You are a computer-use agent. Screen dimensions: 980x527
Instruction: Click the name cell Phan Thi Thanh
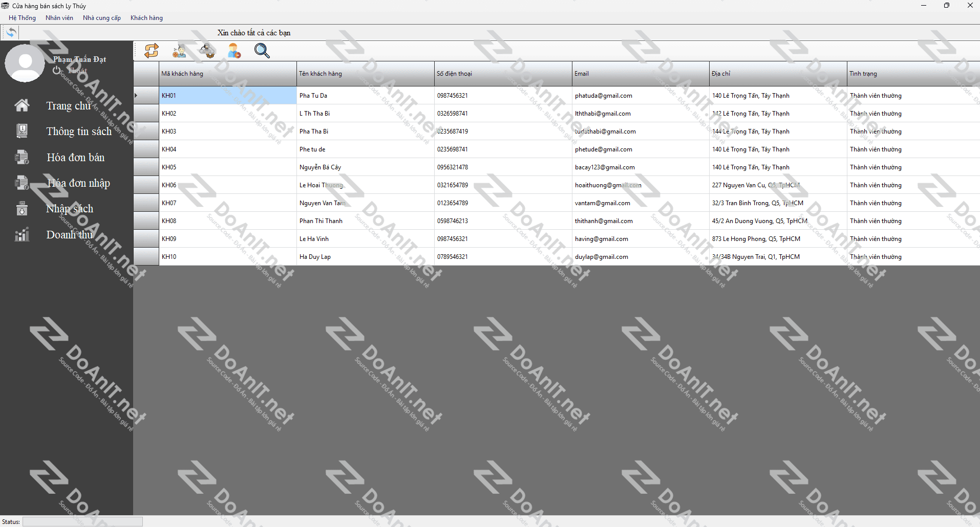365,221
